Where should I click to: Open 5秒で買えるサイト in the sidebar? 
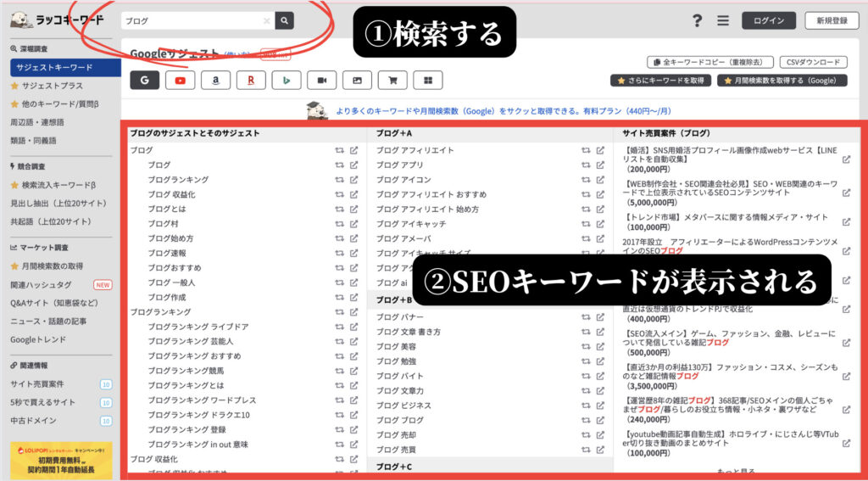(x=42, y=402)
